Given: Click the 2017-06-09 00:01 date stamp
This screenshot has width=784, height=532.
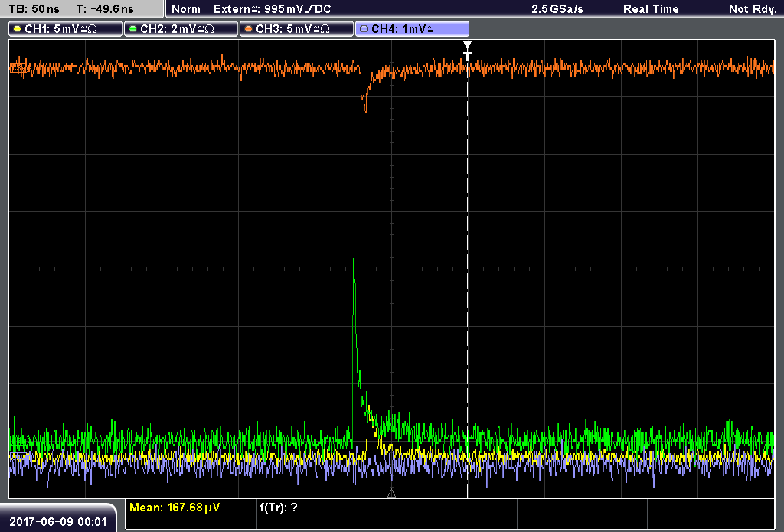Looking at the screenshot, I should click(58, 522).
